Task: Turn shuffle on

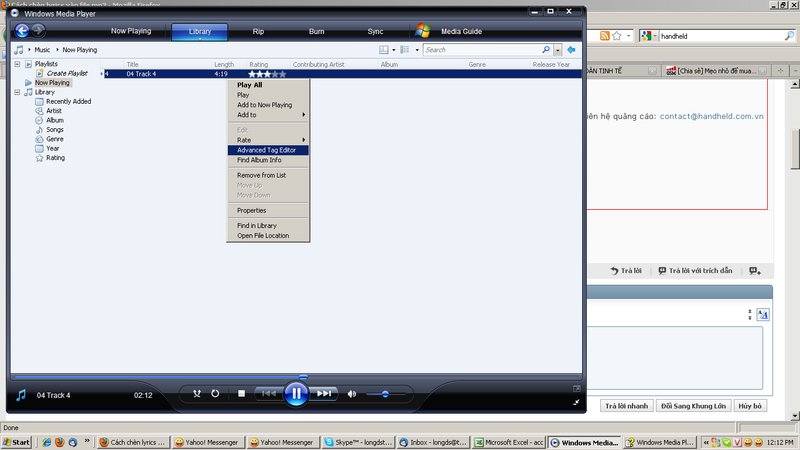Action: coord(197,394)
